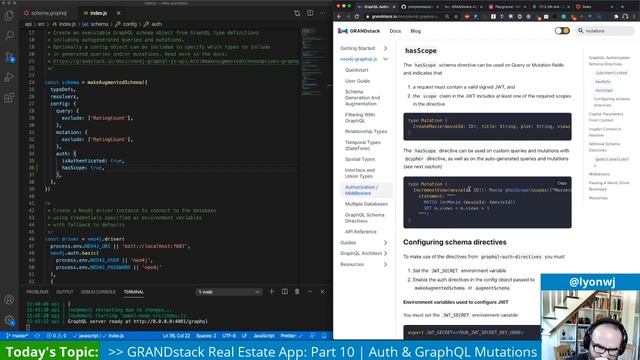Split the editor with the split icon
The height and width of the screenshot is (360, 640).
pos(310,13)
